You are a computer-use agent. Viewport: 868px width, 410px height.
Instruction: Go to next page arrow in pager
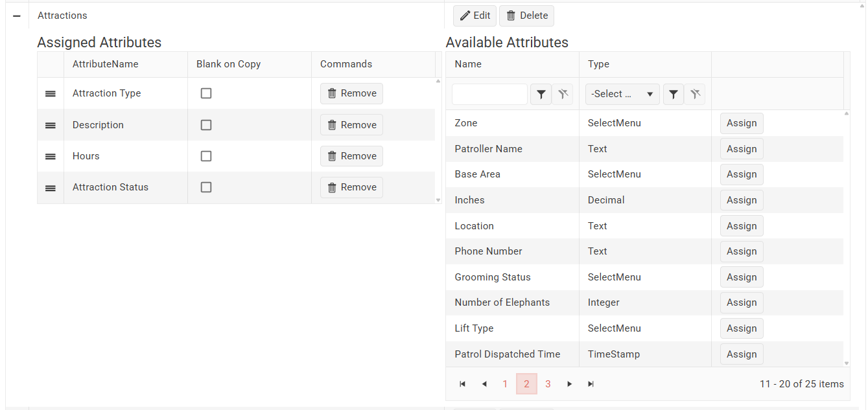click(x=569, y=384)
